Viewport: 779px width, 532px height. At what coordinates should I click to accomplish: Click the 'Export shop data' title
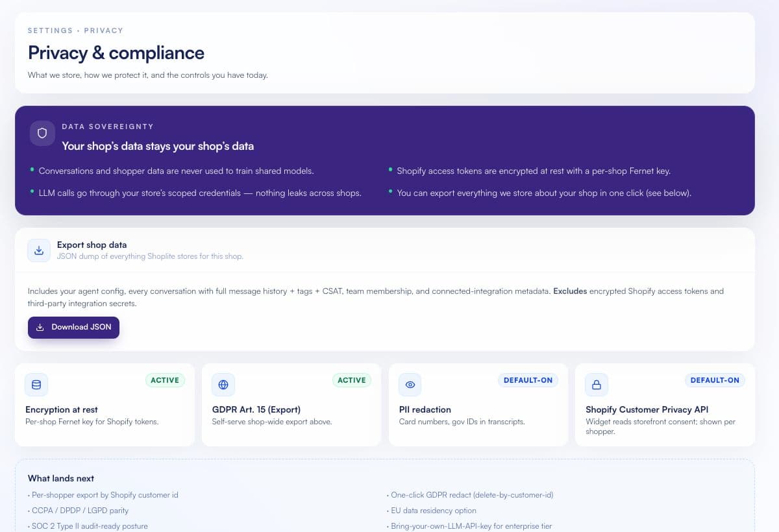92,245
